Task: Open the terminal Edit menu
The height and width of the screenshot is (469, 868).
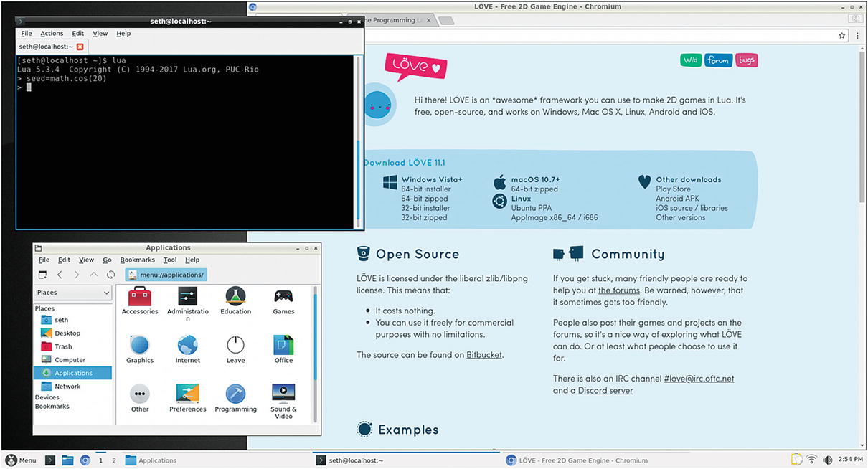Action: (78, 34)
